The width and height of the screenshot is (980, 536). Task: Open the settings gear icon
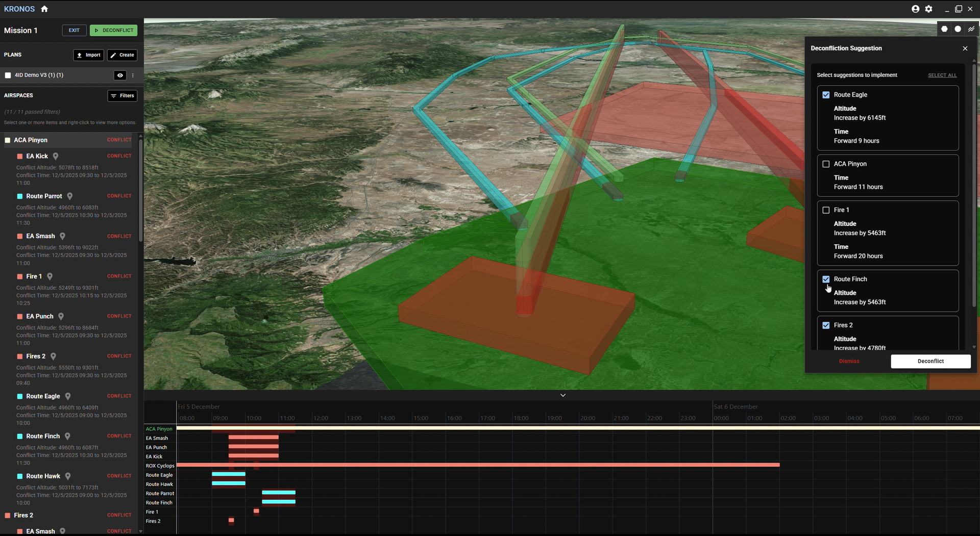tap(929, 9)
